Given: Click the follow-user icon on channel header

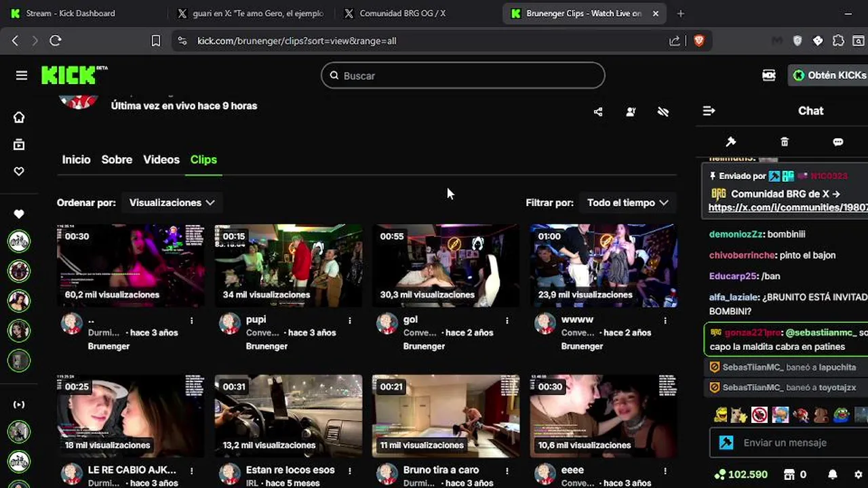Looking at the screenshot, I should point(631,112).
